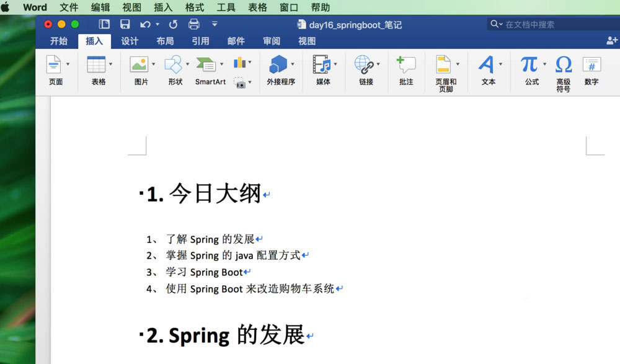Insert a table with 表格 icon
The height and width of the screenshot is (364, 620).
[x=96, y=64]
